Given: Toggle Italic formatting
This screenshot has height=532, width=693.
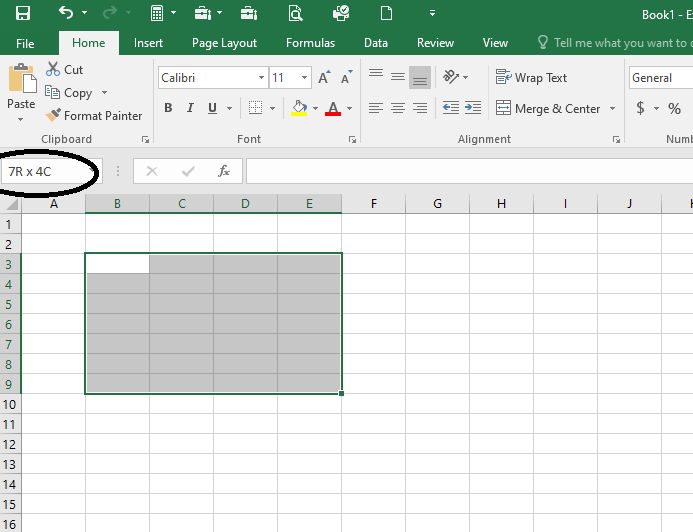Looking at the screenshot, I should 190,108.
